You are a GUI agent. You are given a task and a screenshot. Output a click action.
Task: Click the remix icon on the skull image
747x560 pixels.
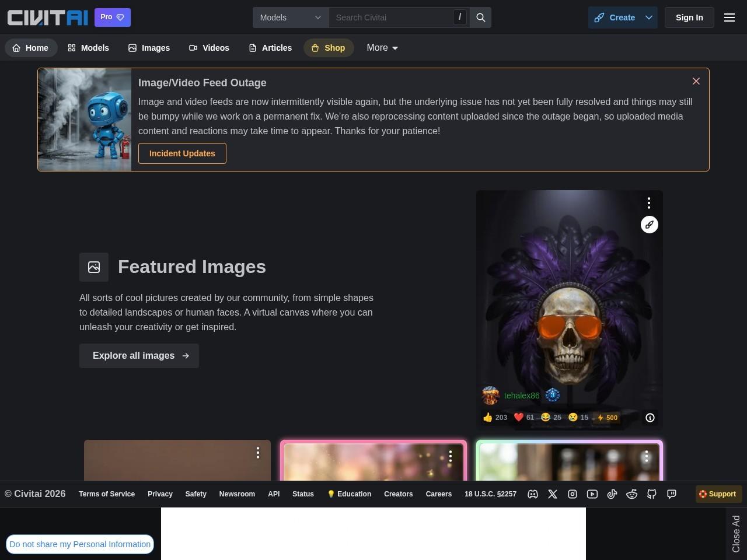point(650,225)
